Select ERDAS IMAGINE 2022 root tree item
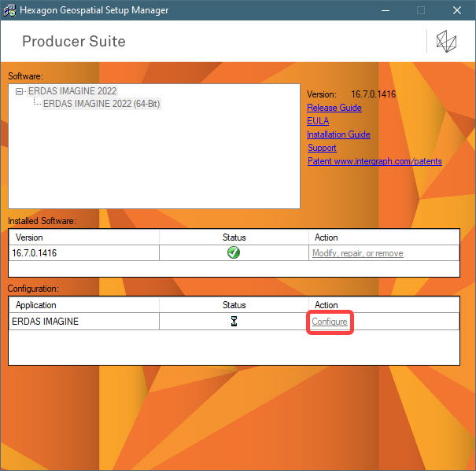Image resolution: width=476 pixels, height=471 pixels. point(72,91)
